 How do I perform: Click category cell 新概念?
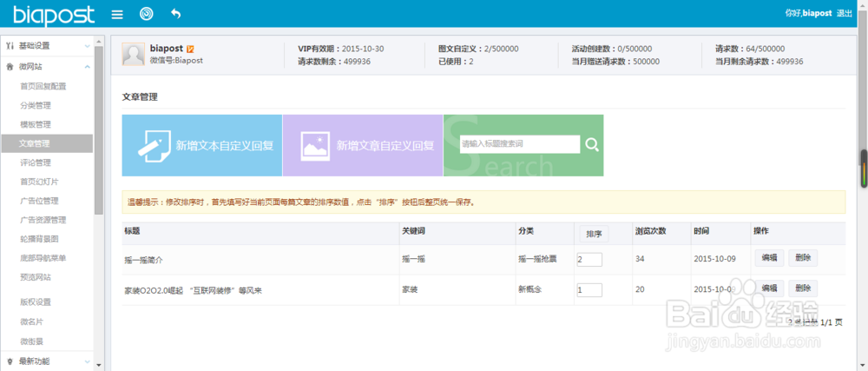[x=529, y=290]
